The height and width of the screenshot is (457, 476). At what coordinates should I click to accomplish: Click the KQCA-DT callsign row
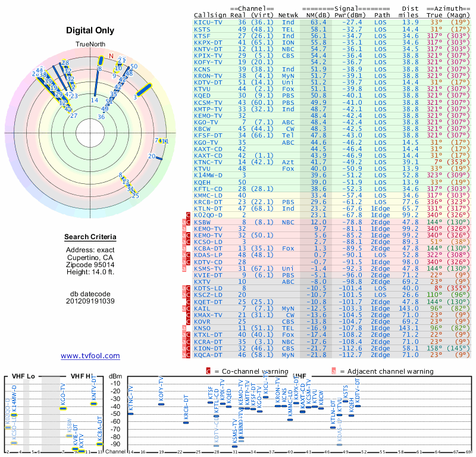tap(332, 355)
